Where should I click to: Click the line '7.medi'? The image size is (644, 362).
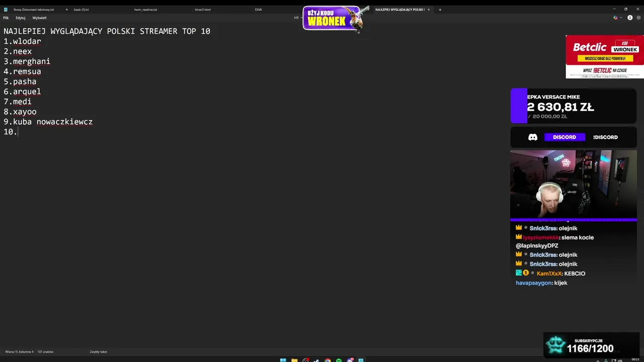(18, 102)
